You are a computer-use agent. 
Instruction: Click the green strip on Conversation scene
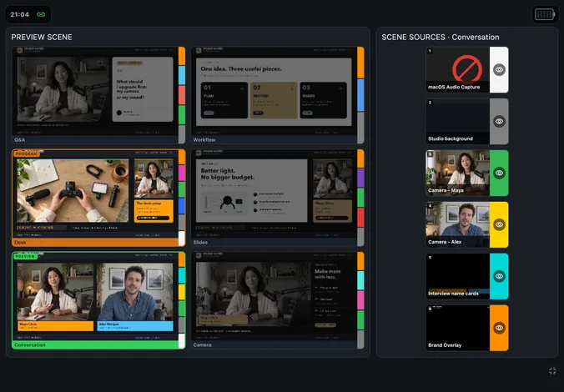(x=182, y=309)
